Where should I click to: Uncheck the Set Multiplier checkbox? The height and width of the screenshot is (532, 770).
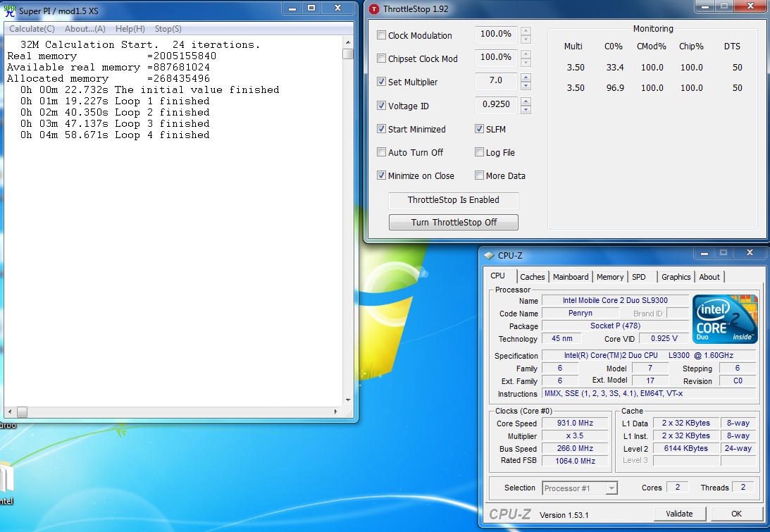click(381, 82)
